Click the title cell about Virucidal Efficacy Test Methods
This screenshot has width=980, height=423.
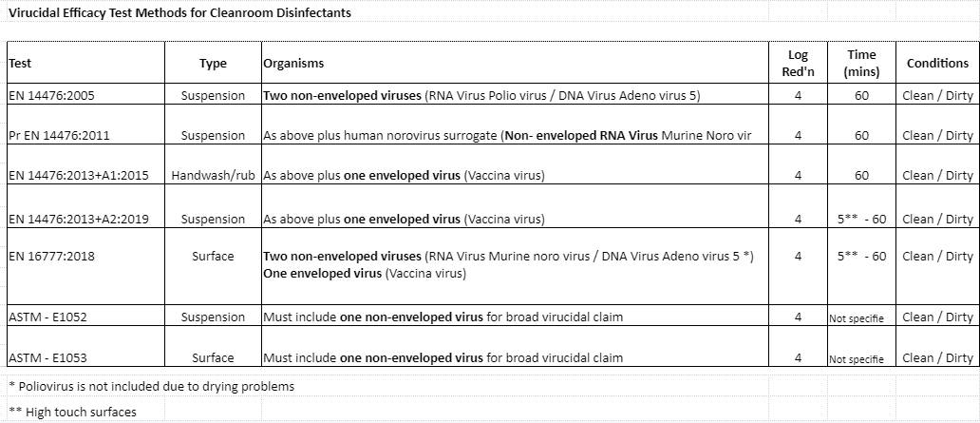coord(179,13)
